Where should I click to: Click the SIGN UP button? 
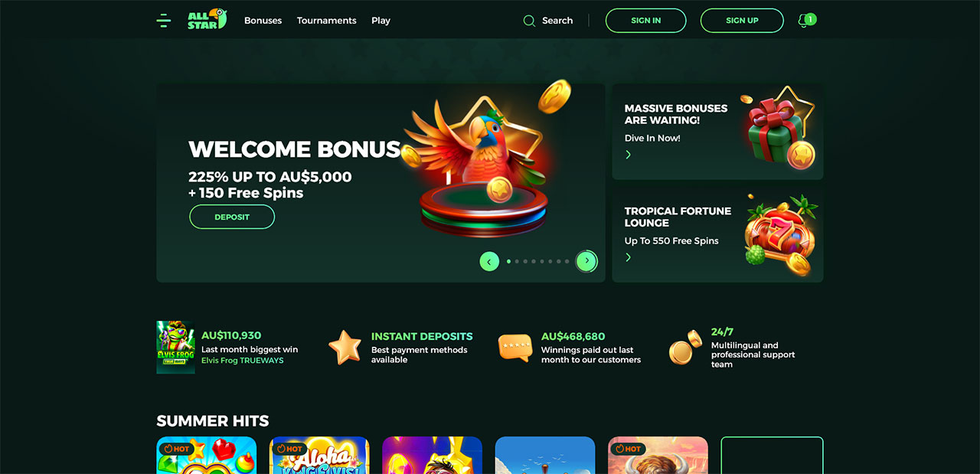[742, 21]
